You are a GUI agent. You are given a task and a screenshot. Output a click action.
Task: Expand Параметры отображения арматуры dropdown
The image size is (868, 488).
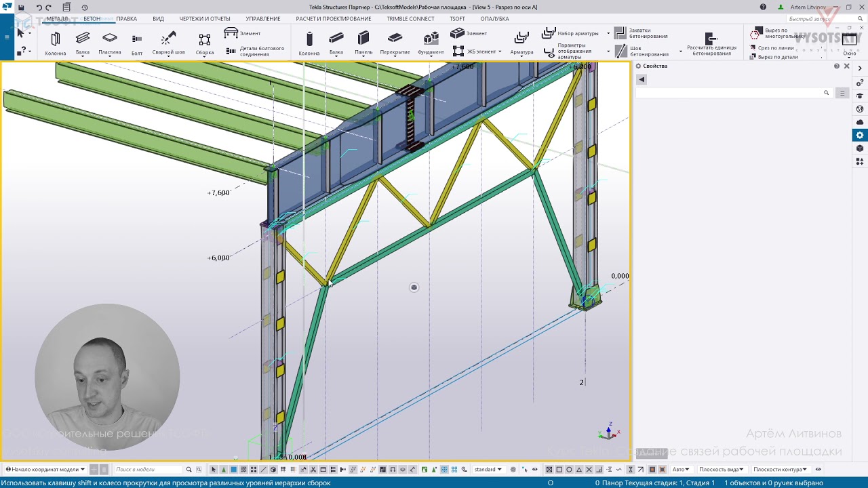point(608,51)
